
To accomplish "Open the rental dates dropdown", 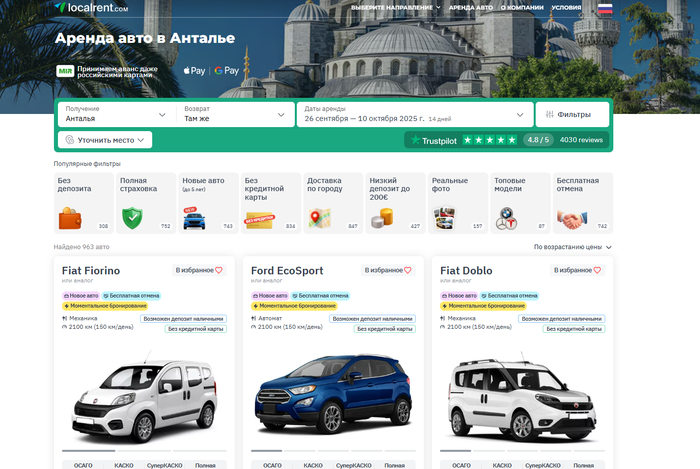I will (x=413, y=114).
